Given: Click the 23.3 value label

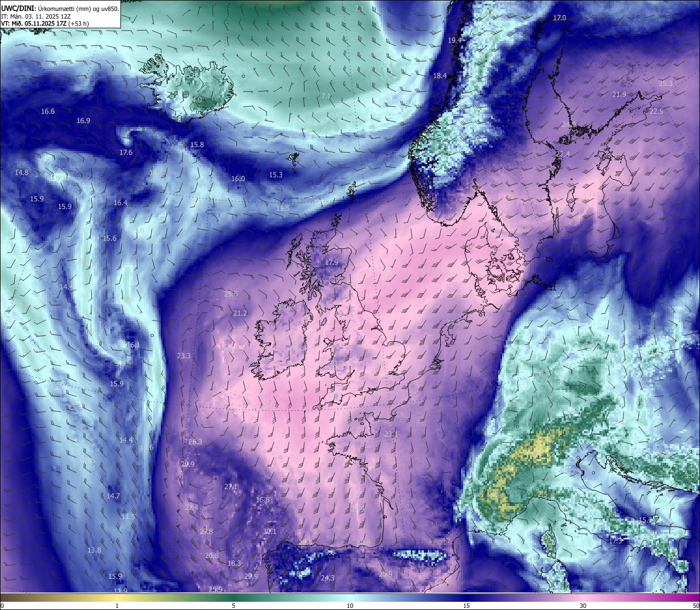Looking at the screenshot, I should pos(184,356).
